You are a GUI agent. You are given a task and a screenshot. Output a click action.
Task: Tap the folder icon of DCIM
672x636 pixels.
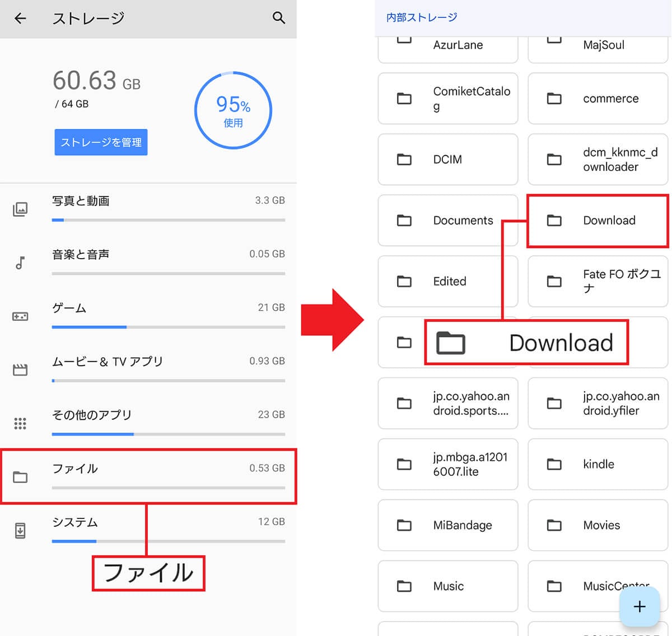coord(404,160)
